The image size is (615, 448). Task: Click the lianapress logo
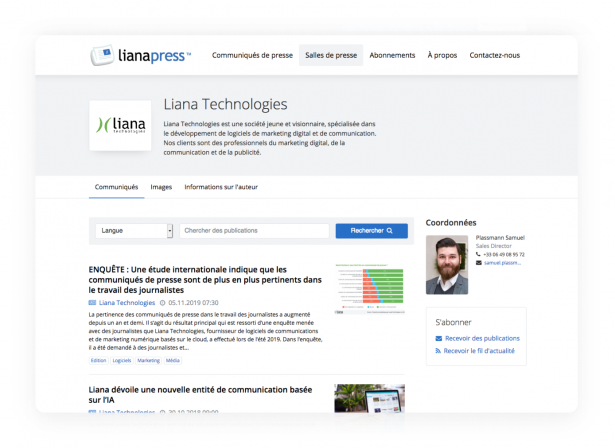(140, 55)
